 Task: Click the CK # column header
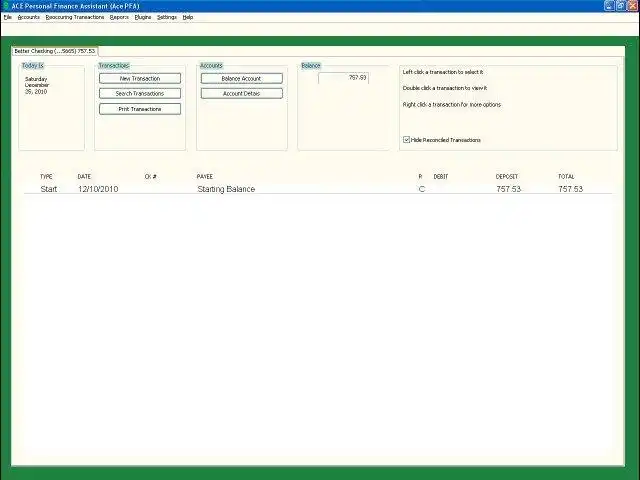pos(151,176)
